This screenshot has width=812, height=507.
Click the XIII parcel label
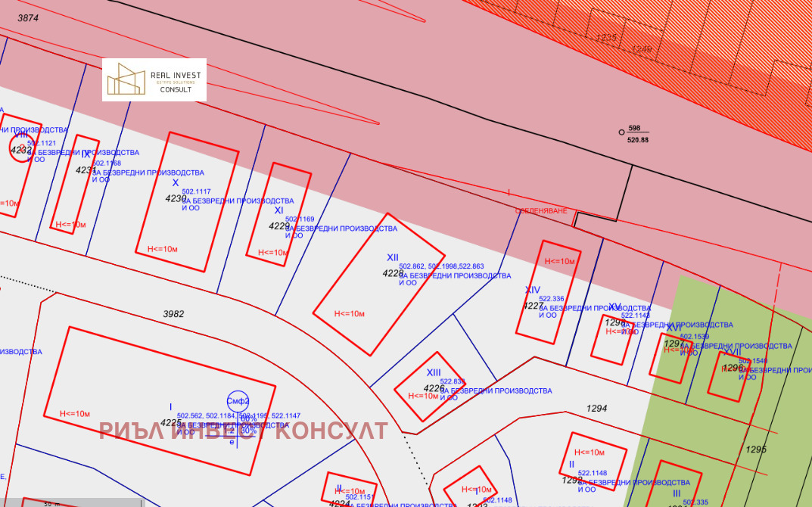point(434,372)
